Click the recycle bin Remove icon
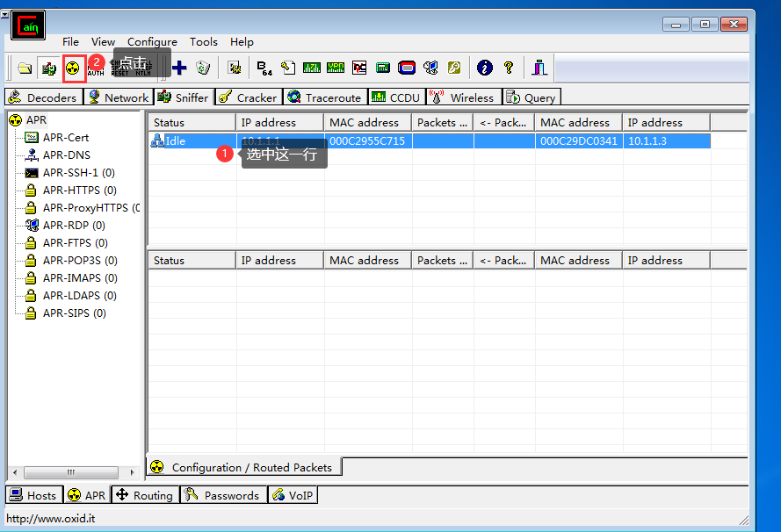 click(203, 68)
